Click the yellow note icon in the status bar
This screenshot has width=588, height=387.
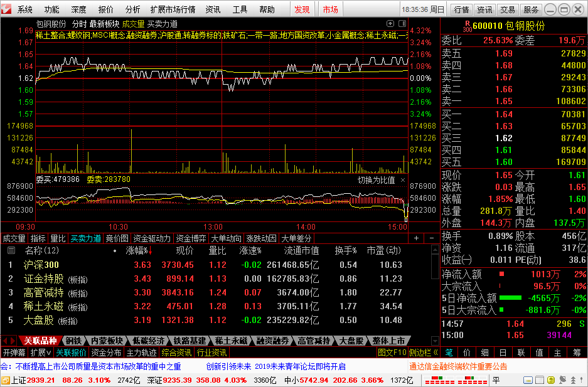point(528,381)
